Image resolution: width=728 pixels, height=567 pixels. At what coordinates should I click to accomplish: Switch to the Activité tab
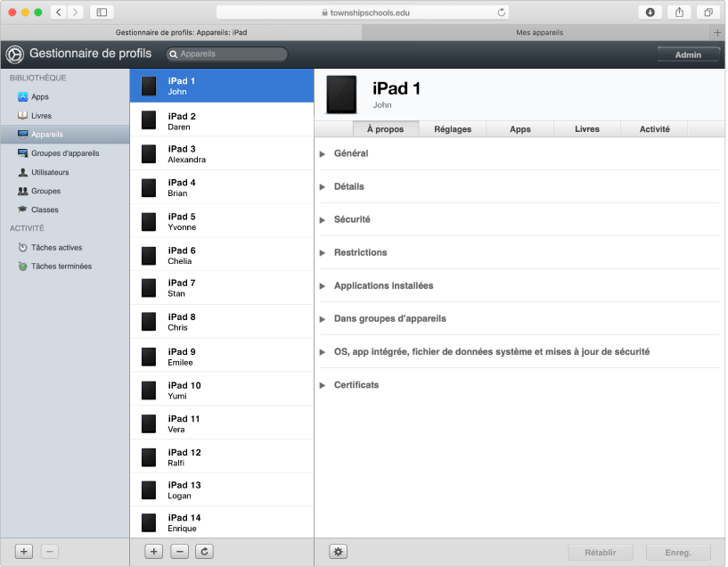pyautogui.click(x=654, y=129)
